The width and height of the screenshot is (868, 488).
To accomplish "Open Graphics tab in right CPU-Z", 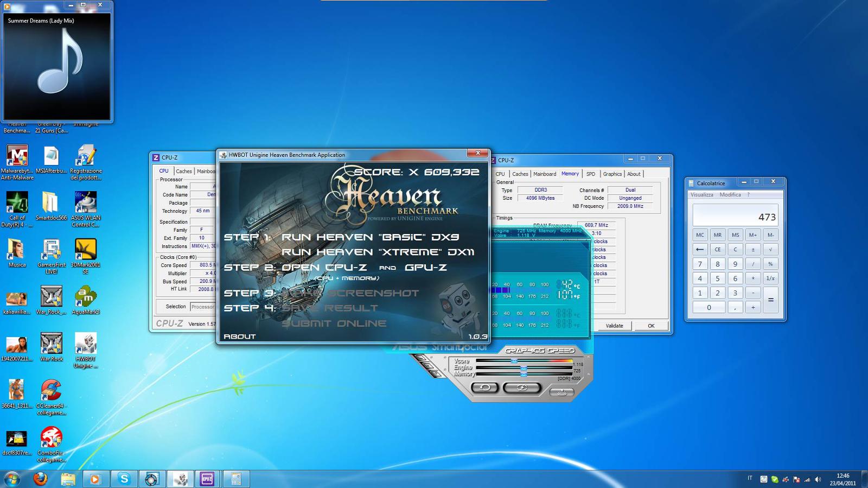I will coord(612,174).
